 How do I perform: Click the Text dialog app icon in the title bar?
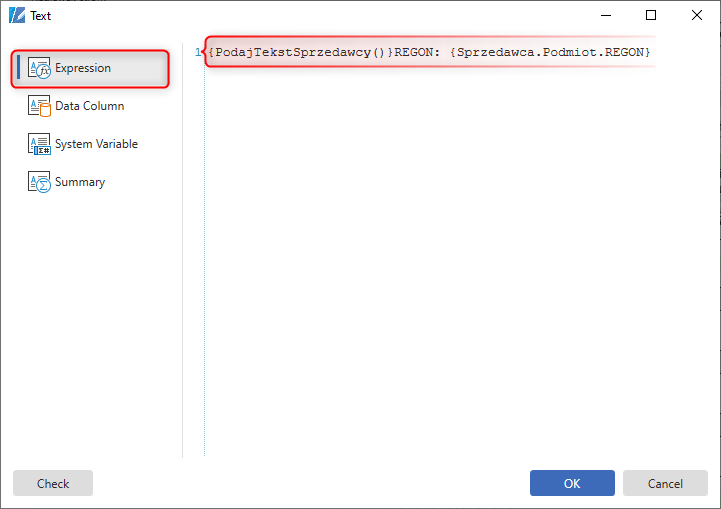pyautogui.click(x=17, y=15)
